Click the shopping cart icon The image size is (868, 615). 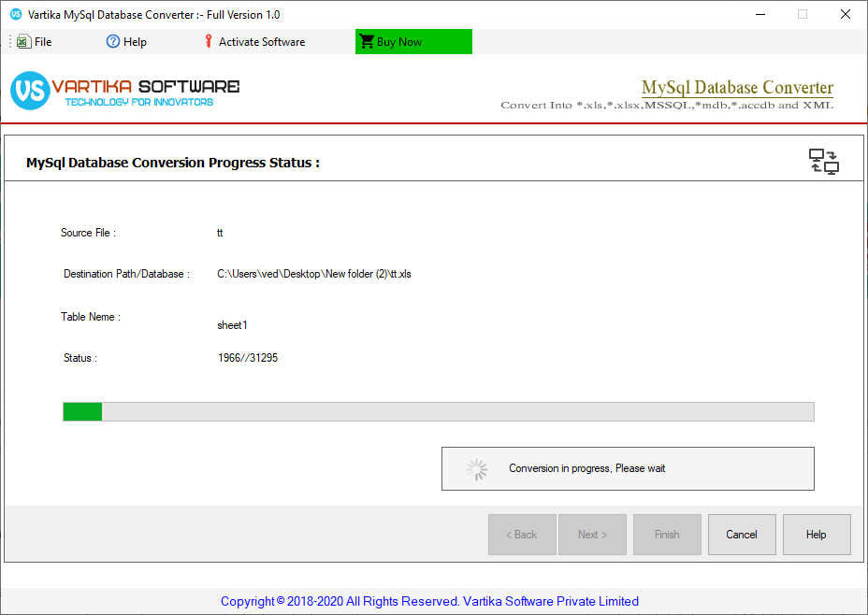tap(367, 41)
